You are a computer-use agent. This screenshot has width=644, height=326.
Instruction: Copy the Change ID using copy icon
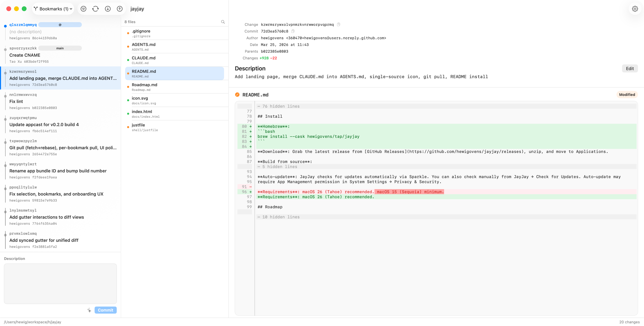tap(338, 24)
